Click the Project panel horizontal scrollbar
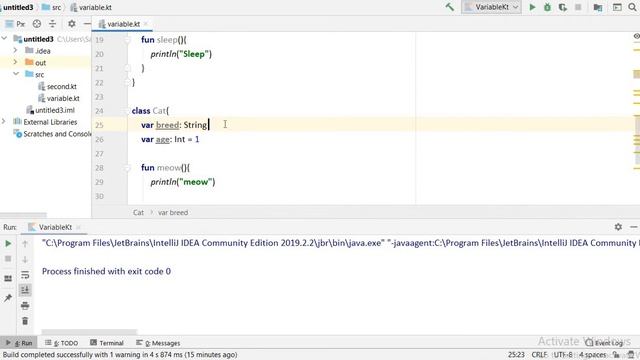The width and height of the screenshot is (640, 360). (x=23, y=215)
